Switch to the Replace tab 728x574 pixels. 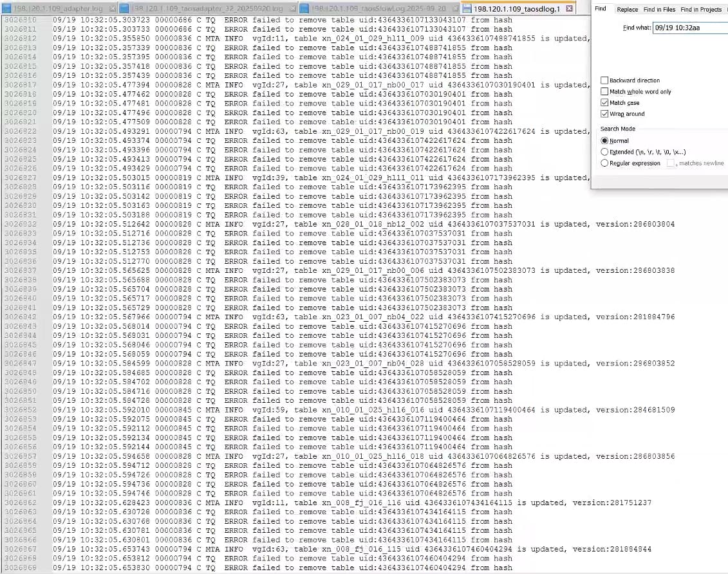tap(627, 10)
